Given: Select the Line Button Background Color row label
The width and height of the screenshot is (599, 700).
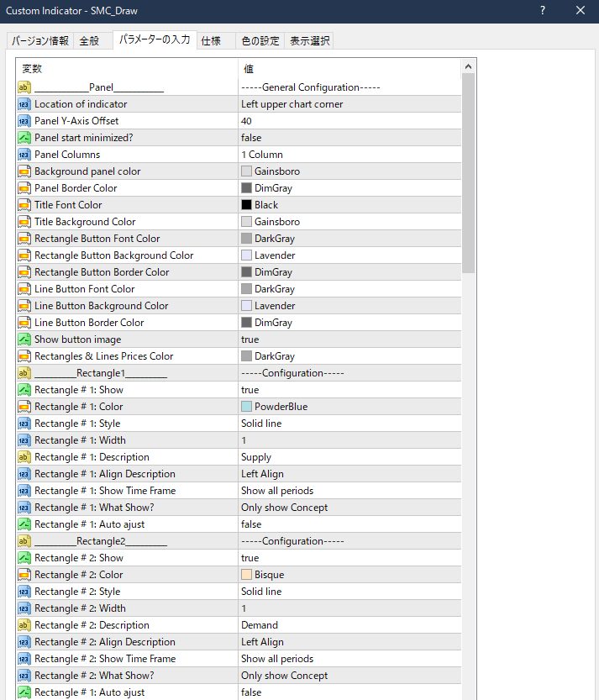Looking at the screenshot, I should [x=102, y=306].
